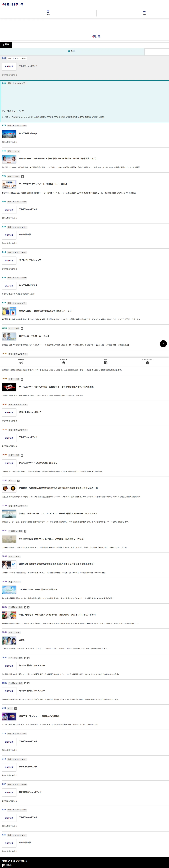169x868 pixels.
Task: Open 動画配信 in bottom navigation
Action: (x=21, y=362)
